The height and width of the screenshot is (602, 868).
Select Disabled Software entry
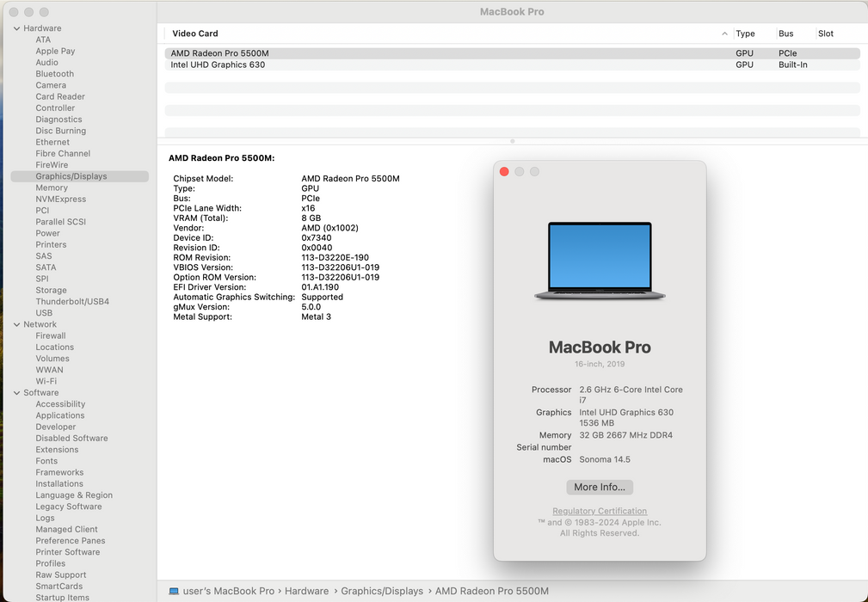tap(72, 439)
